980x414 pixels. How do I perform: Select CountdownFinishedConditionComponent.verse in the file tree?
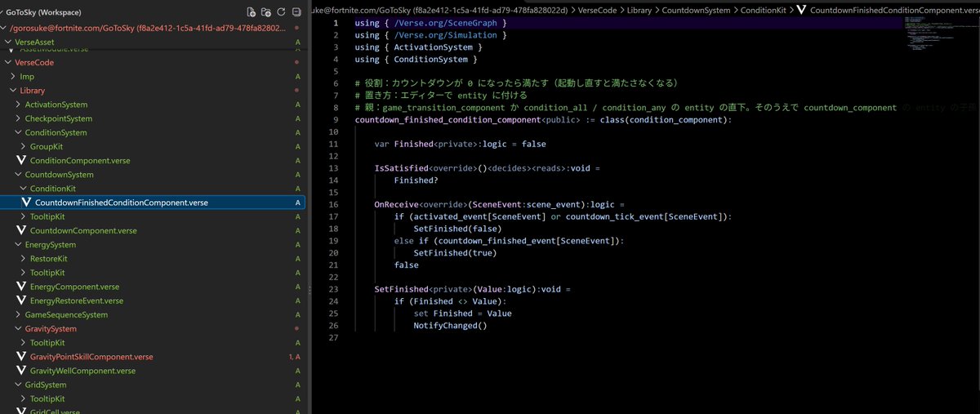pyautogui.click(x=153, y=203)
